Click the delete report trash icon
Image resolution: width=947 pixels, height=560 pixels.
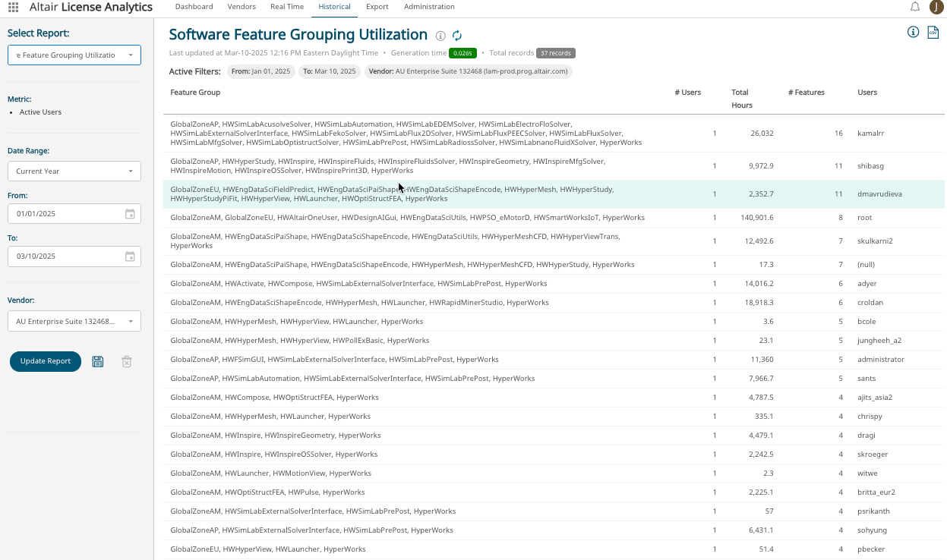(x=127, y=362)
